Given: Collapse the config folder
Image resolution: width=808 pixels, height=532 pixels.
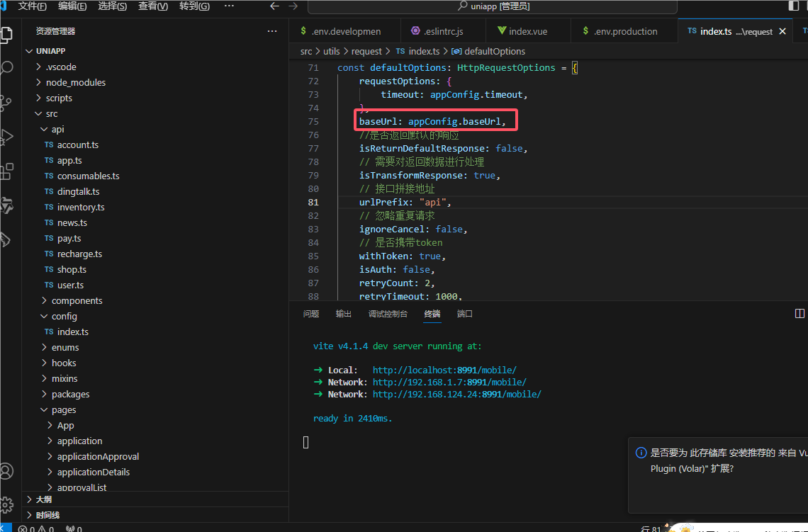Looking at the screenshot, I should coord(45,316).
